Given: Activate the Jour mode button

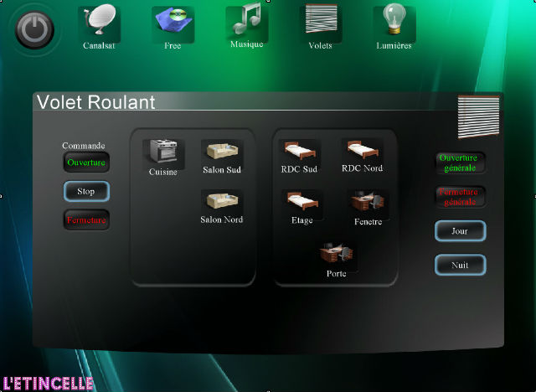Looking at the screenshot, I should coord(460,231).
